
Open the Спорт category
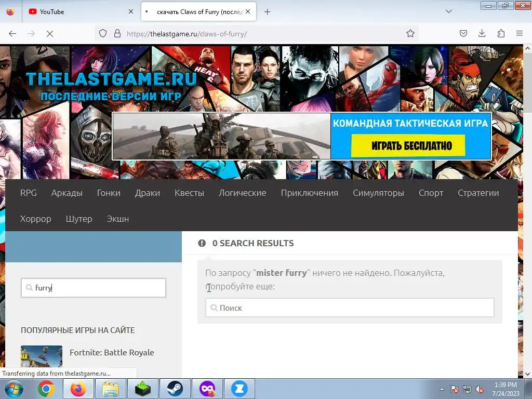(x=431, y=193)
